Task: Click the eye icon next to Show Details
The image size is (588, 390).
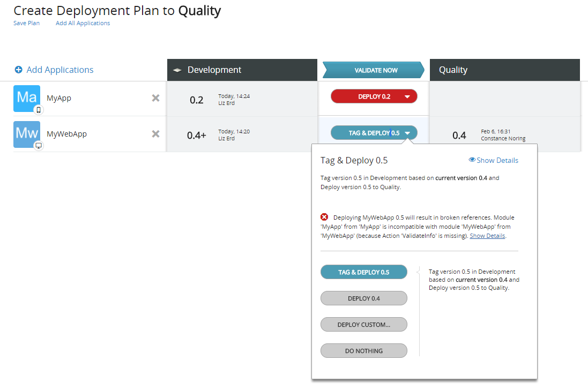Action: click(x=472, y=160)
